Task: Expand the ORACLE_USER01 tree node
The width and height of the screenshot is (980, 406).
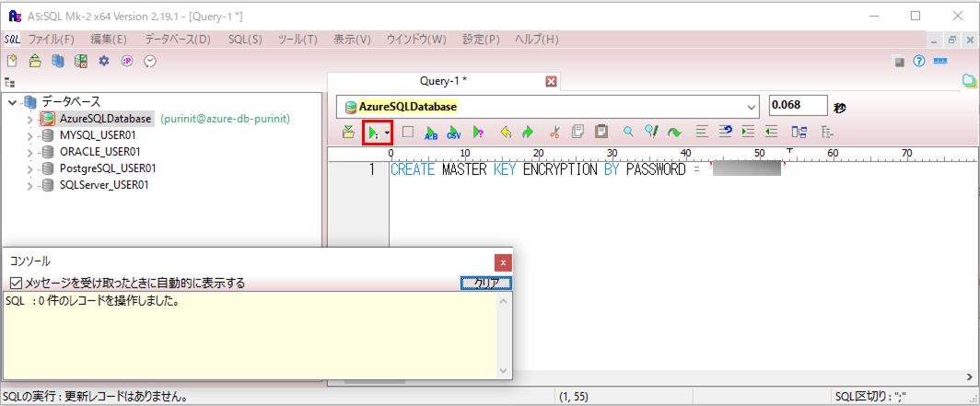Action: [29, 152]
